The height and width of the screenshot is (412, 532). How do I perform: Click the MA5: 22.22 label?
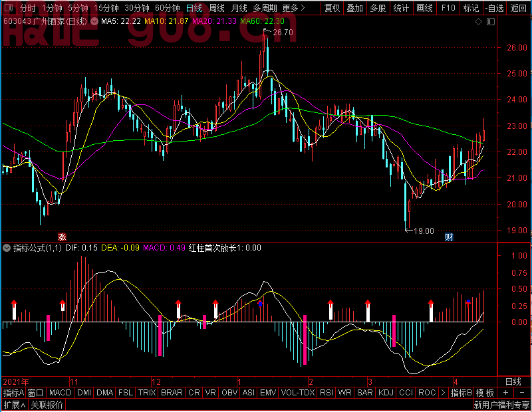[x=121, y=21]
